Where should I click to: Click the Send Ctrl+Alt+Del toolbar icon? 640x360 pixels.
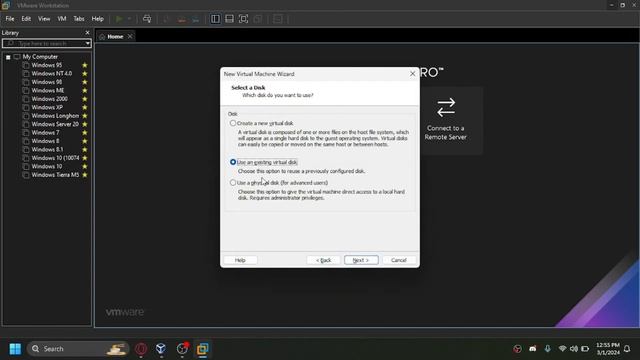coord(147,19)
